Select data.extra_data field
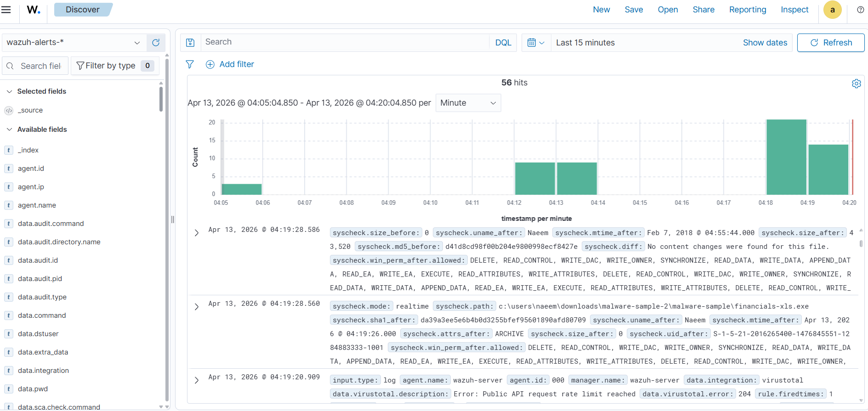Viewport: 868px width, 411px height. point(43,352)
